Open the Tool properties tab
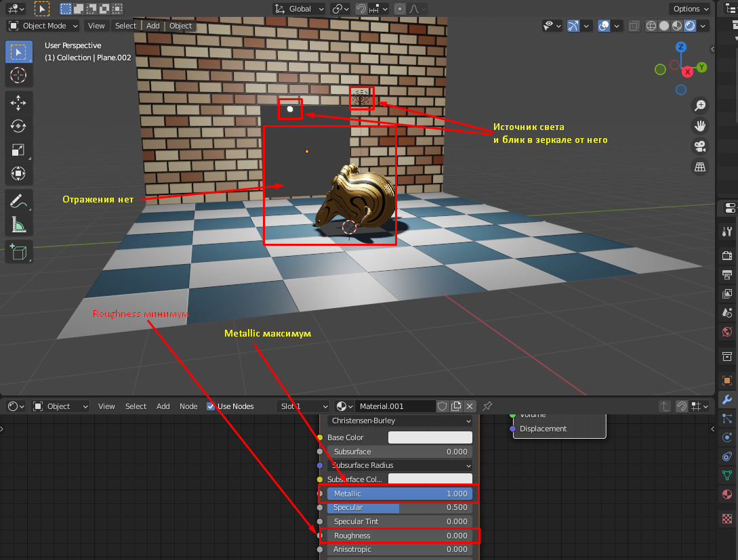The width and height of the screenshot is (738, 560). (x=727, y=232)
